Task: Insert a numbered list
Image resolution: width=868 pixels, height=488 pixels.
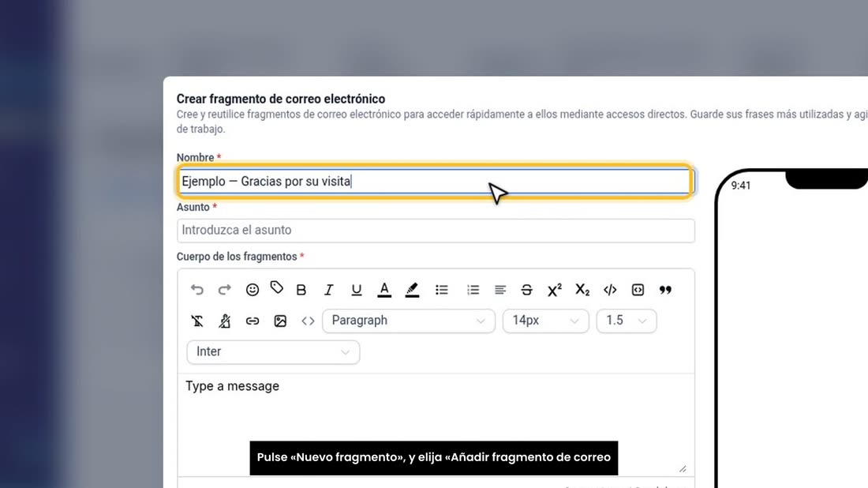Action: 473,290
